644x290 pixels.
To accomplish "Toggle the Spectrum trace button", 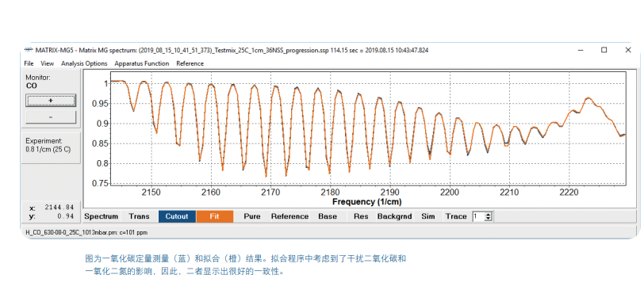I will [x=101, y=216].
